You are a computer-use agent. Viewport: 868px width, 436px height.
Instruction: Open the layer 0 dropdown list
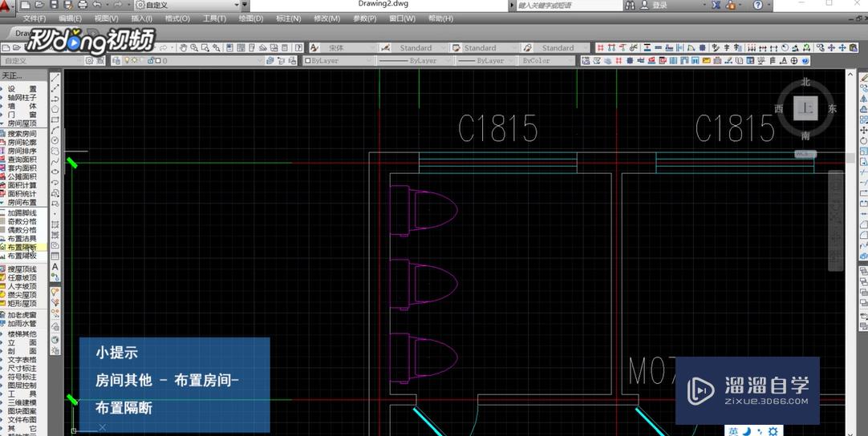(194, 60)
